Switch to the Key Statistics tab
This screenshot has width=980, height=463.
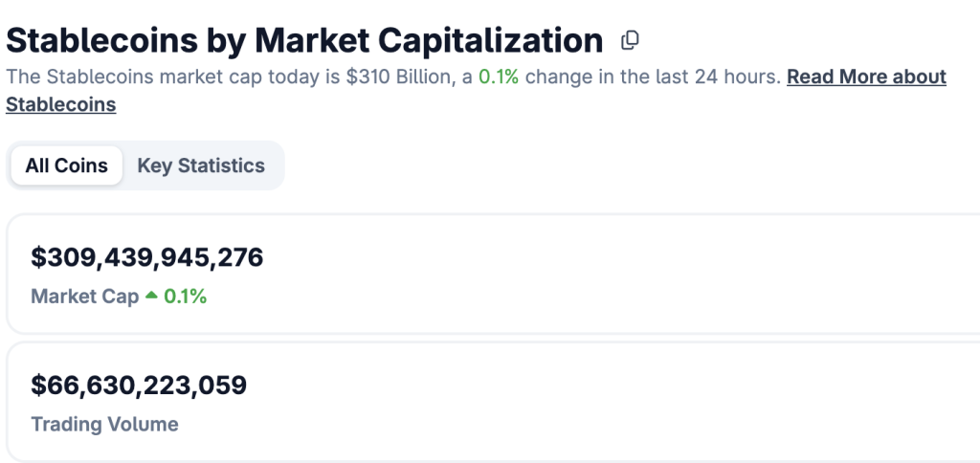(x=201, y=165)
